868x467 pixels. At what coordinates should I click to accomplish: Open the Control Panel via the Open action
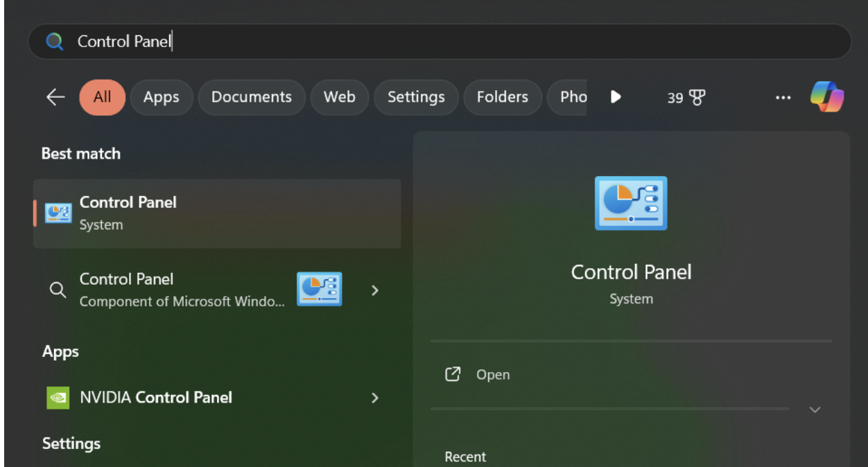pos(492,374)
